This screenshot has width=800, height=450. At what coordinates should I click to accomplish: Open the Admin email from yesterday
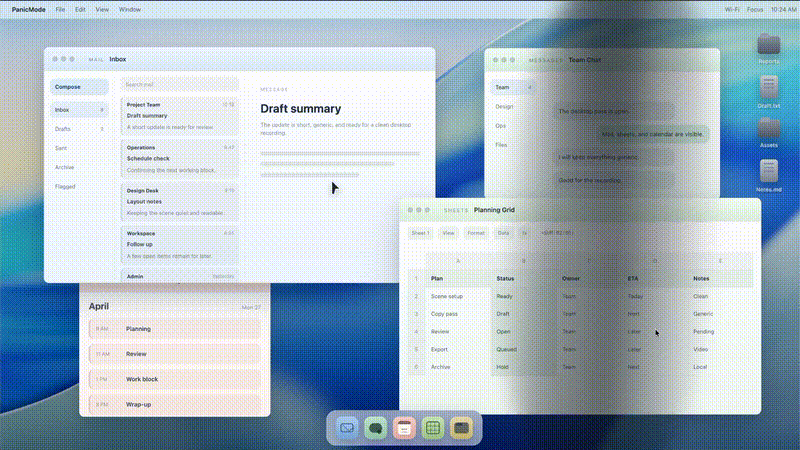click(180, 276)
